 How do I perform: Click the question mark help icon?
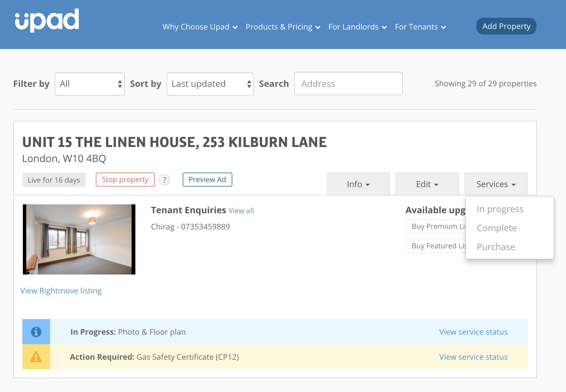pos(165,180)
